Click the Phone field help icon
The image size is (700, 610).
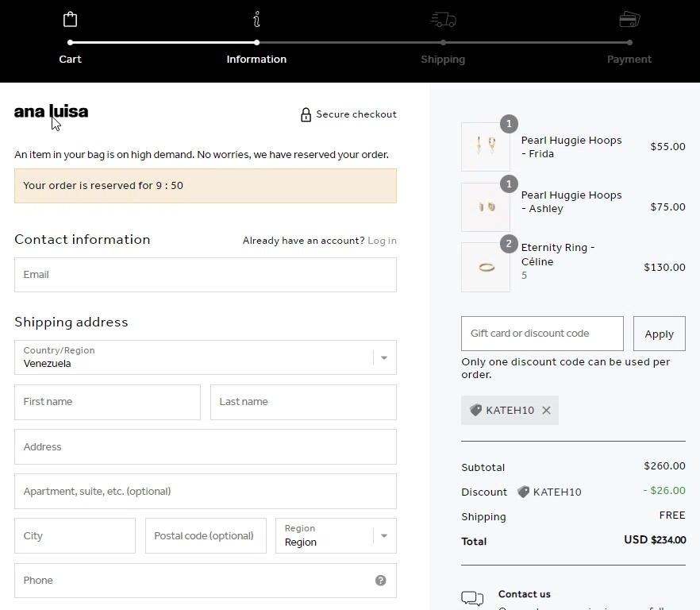coord(380,581)
